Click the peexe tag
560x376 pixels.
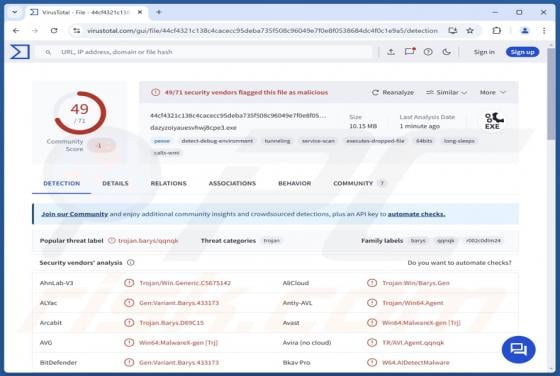coord(162,141)
